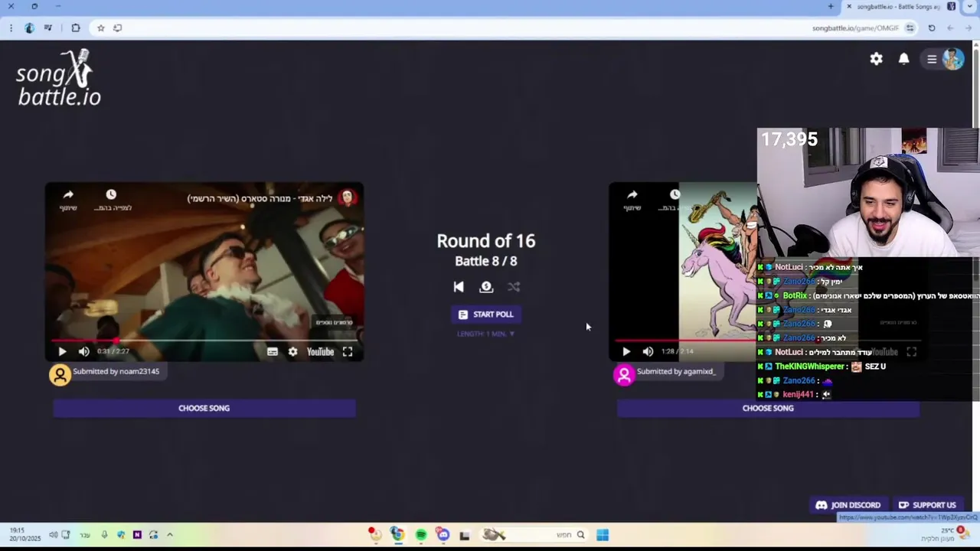Viewport: 980px width, 551px height.
Task: Open a new browser tab
Action: pyautogui.click(x=831, y=7)
